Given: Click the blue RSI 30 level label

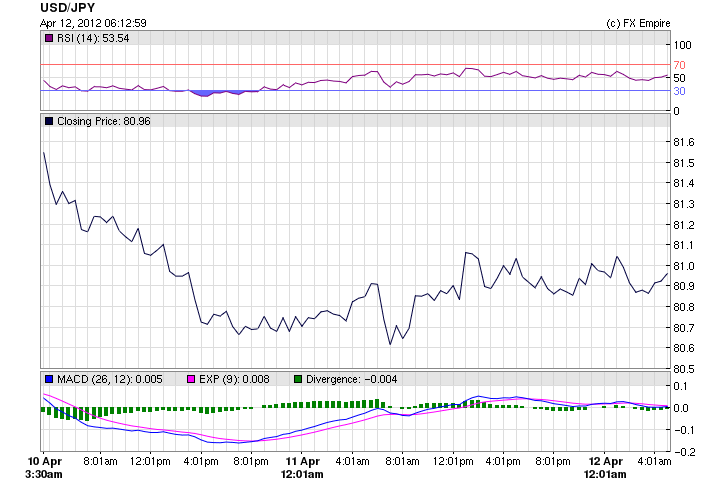Looking at the screenshot, I should point(679,91).
